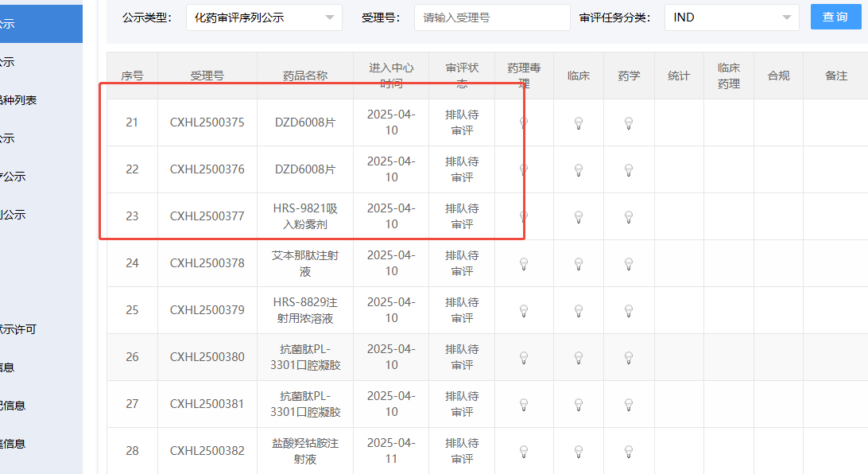
Task: Click drug name 盐酸羟钴胺注射液
Action: pyautogui.click(x=305, y=451)
